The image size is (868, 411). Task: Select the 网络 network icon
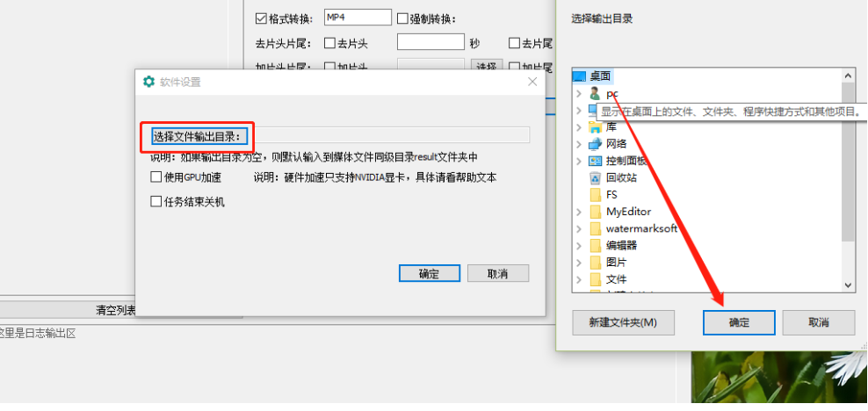[595, 144]
